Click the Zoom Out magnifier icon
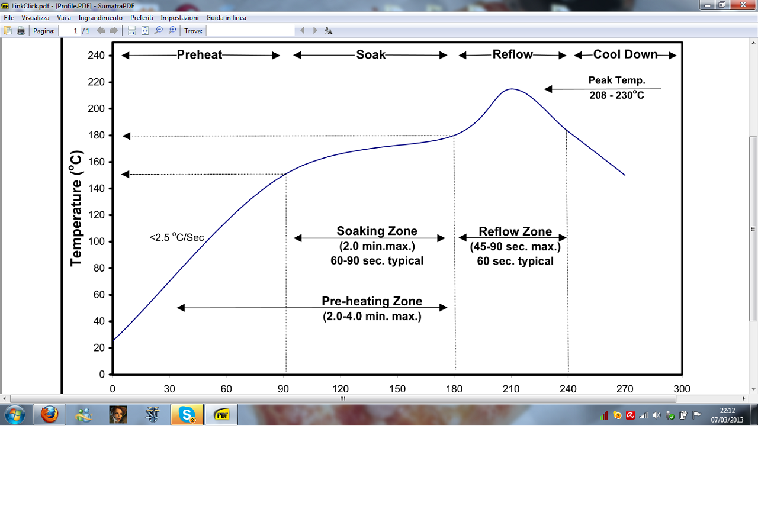 point(158,30)
